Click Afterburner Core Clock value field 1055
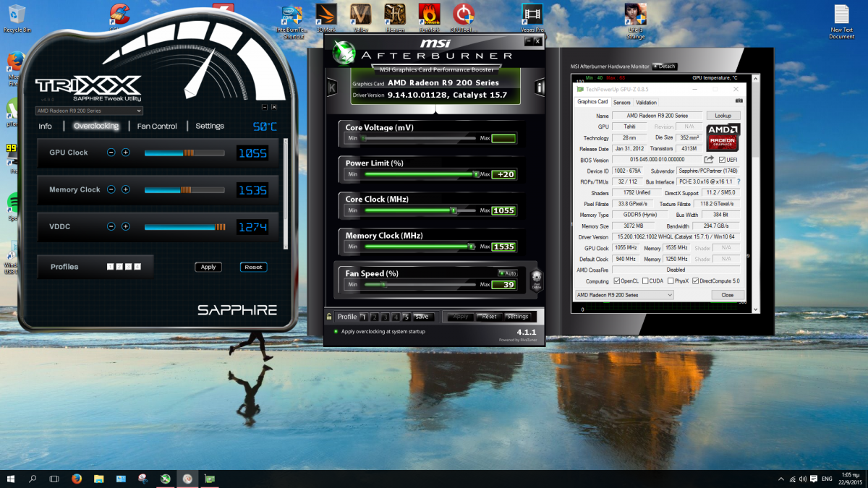Screen dimensions: 868x488 (503, 210)
